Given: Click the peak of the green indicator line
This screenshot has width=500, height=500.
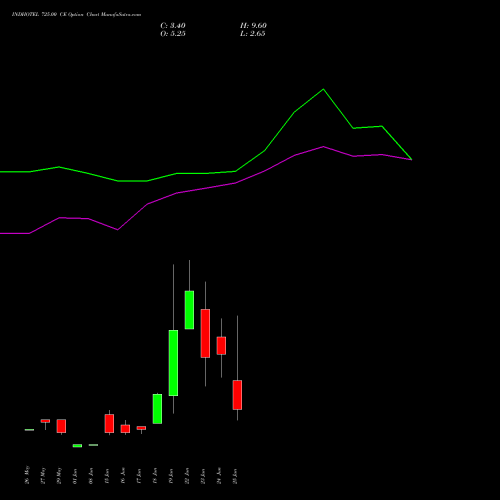Looking at the screenshot, I should [x=323, y=89].
